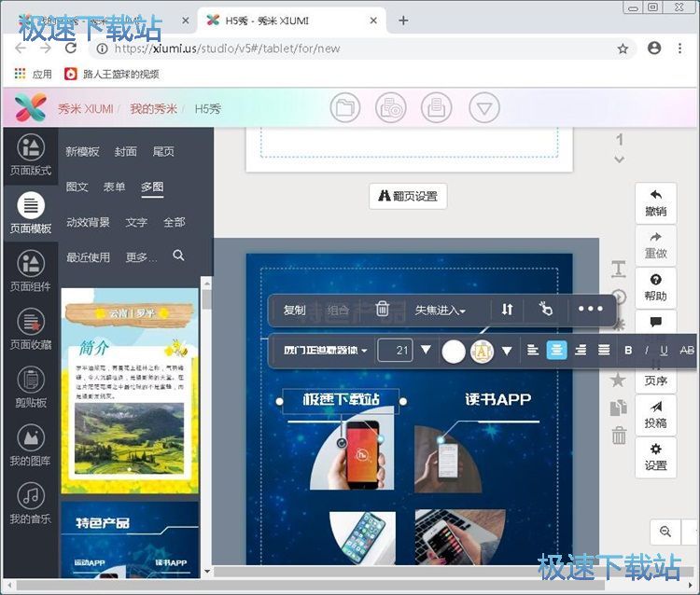
Task: Click the template search magnifier icon
Action: click(178, 256)
